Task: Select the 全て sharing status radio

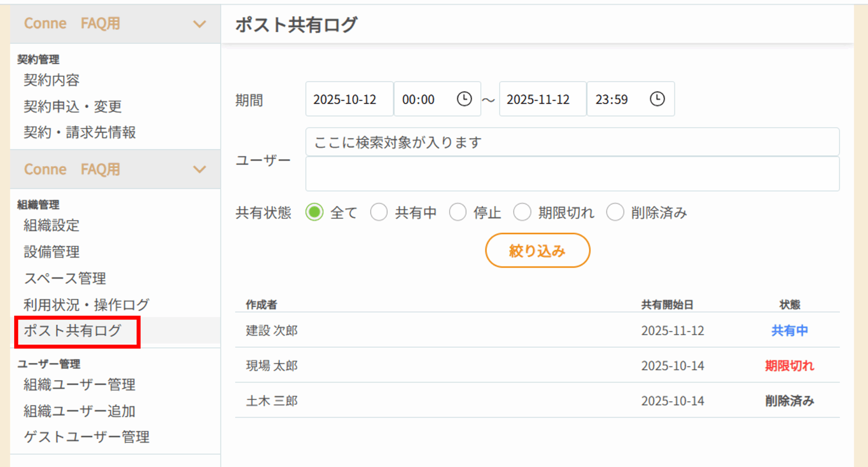Action: point(314,212)
